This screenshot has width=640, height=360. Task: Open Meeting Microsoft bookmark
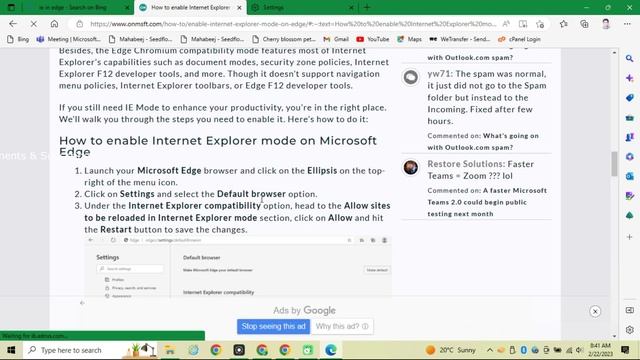pyautogui.click(x=69, y=39)
